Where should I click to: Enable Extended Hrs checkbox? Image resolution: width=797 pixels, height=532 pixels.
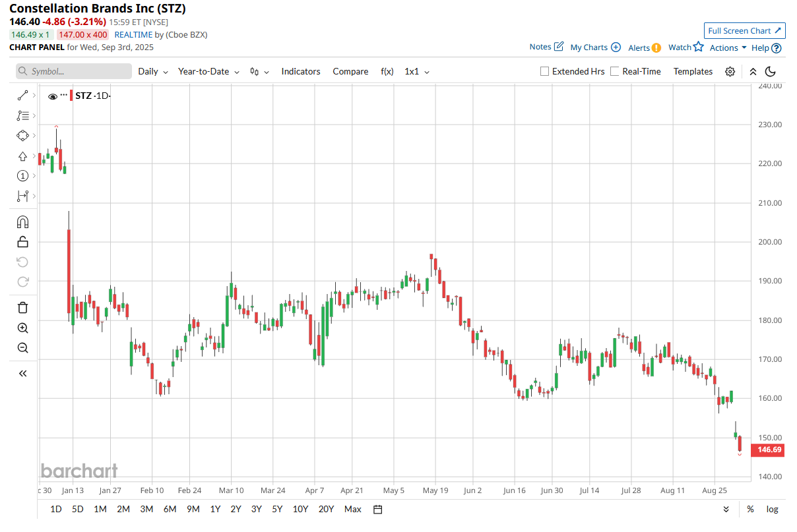tap(544, 71)
